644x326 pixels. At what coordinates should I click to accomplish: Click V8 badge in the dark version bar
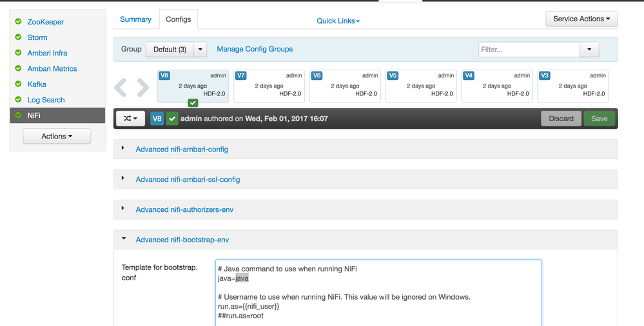point(157,119)
